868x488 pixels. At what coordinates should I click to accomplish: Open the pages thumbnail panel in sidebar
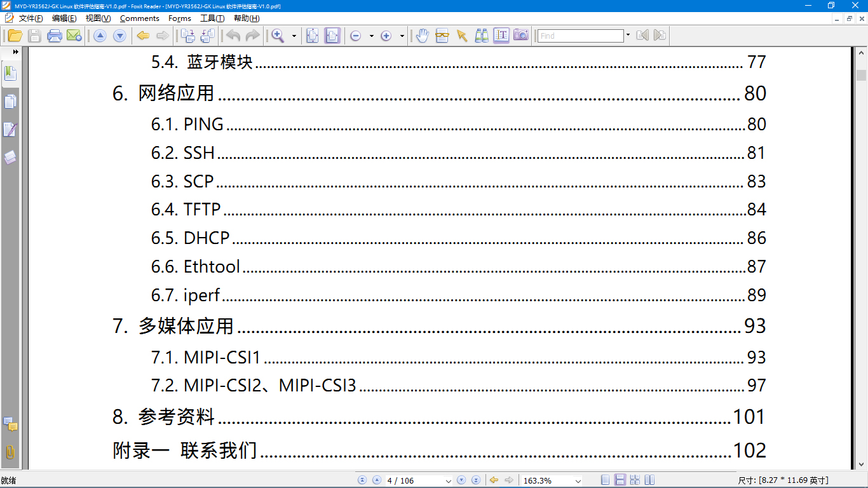coord(10,102)
